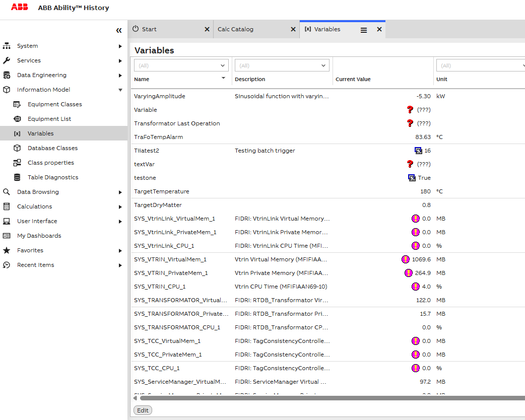Open the Name column sort arrow

point(223,78)
